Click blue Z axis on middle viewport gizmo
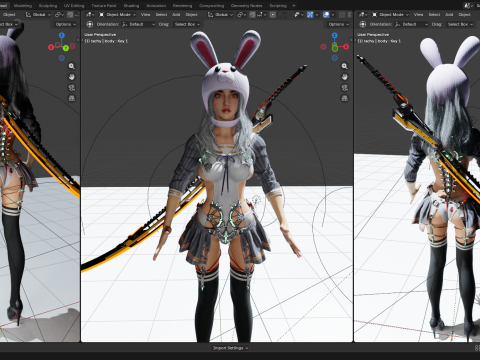The image size is (480, 360). pyautogui.click(x=335, y=35)
